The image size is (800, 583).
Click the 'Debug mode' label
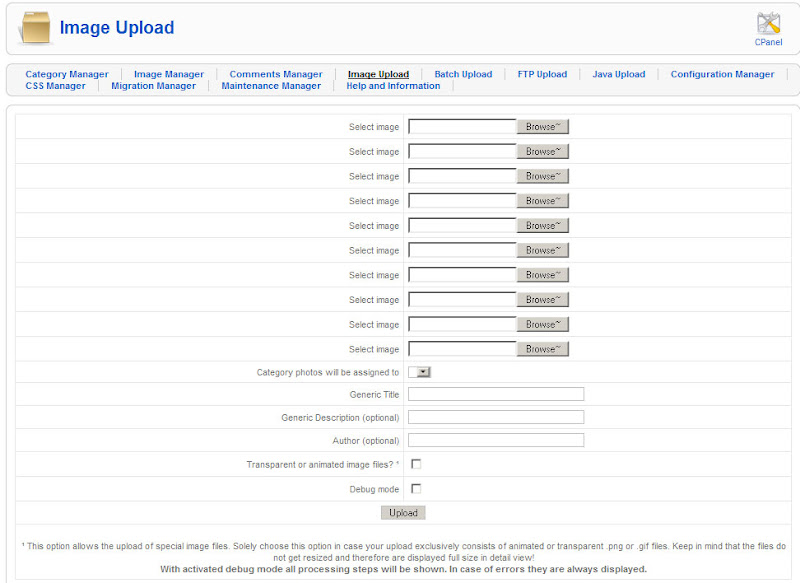374,489
